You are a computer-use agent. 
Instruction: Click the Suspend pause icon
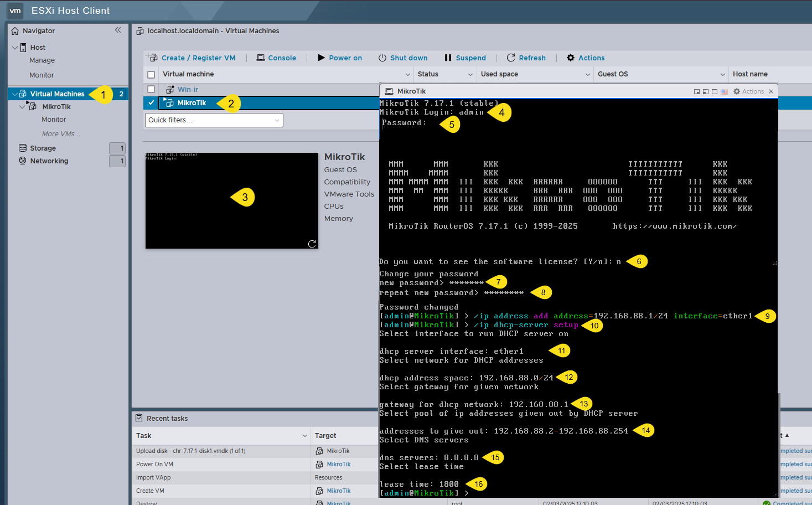[448, 58]
